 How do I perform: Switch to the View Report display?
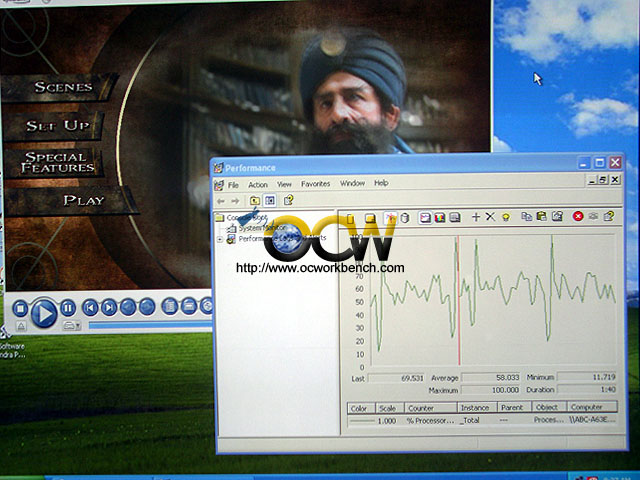[455, 218]
